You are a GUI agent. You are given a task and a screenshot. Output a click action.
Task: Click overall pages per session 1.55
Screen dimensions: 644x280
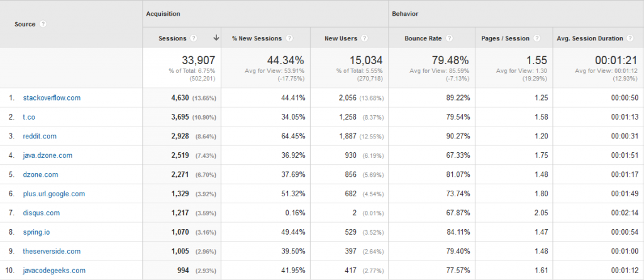click(x=537, y=60)
